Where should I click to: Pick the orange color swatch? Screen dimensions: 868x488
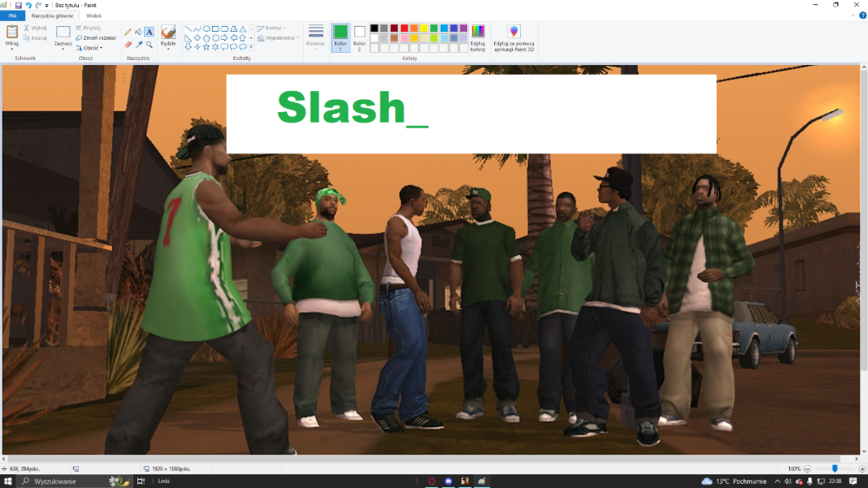click(x=414, y=29)
